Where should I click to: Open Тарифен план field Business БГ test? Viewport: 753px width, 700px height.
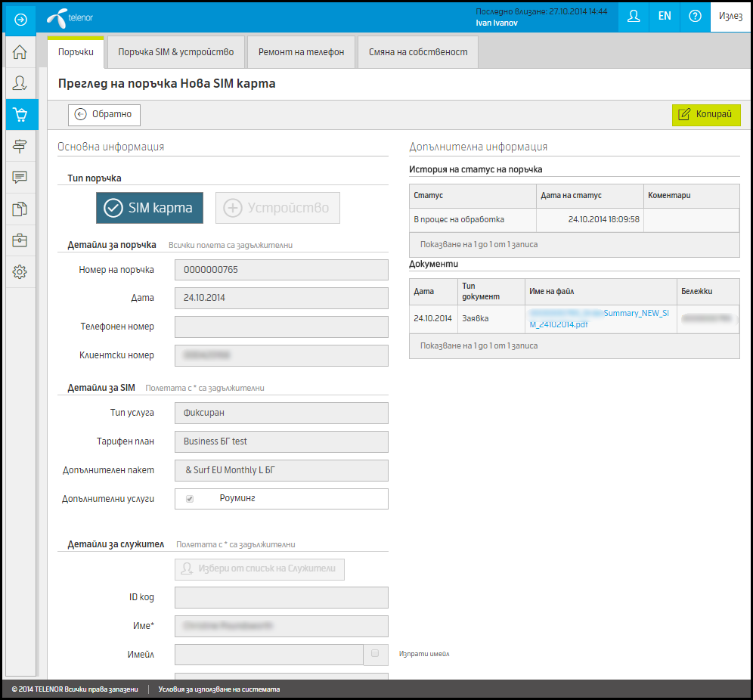coord(281,441)
